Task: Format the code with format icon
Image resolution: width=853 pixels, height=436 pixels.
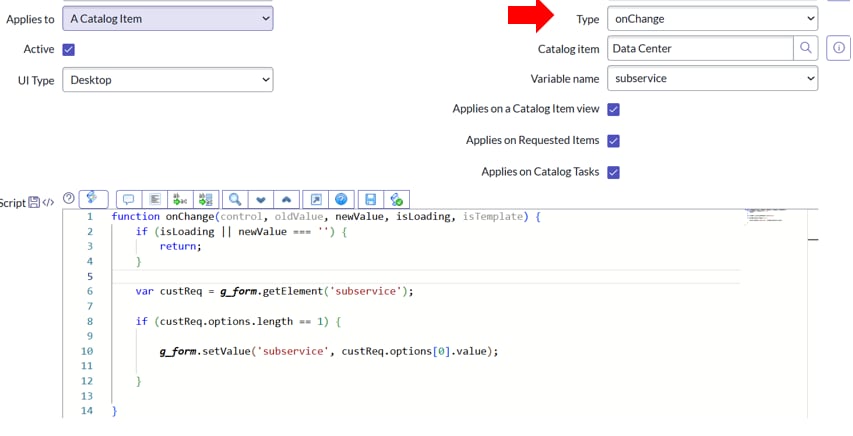Action: coord(154,199)
